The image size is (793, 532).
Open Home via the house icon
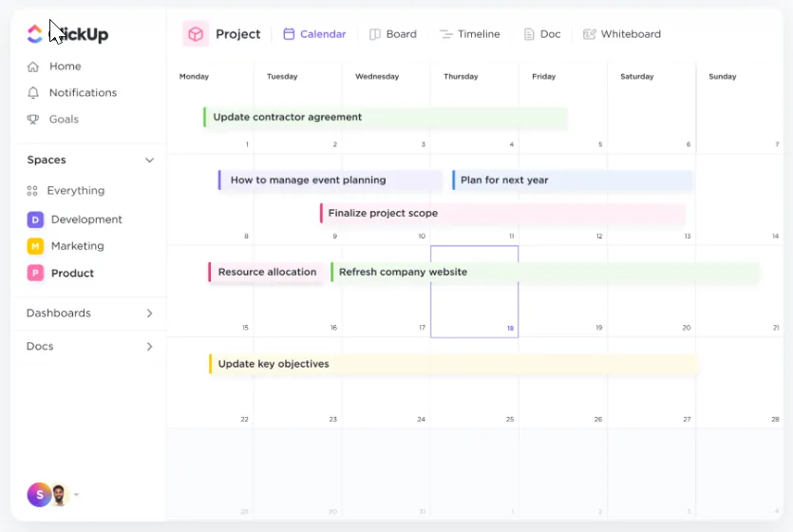click(x=33, y=66)
